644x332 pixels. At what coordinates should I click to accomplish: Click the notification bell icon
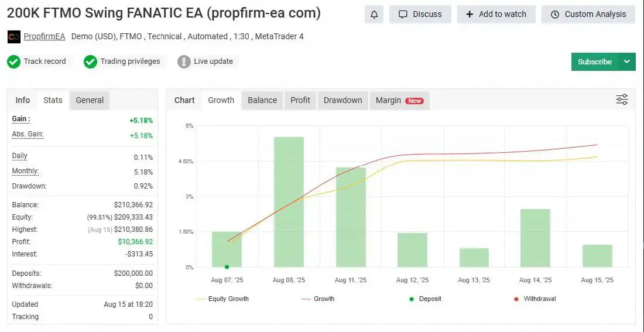point(374,14)
